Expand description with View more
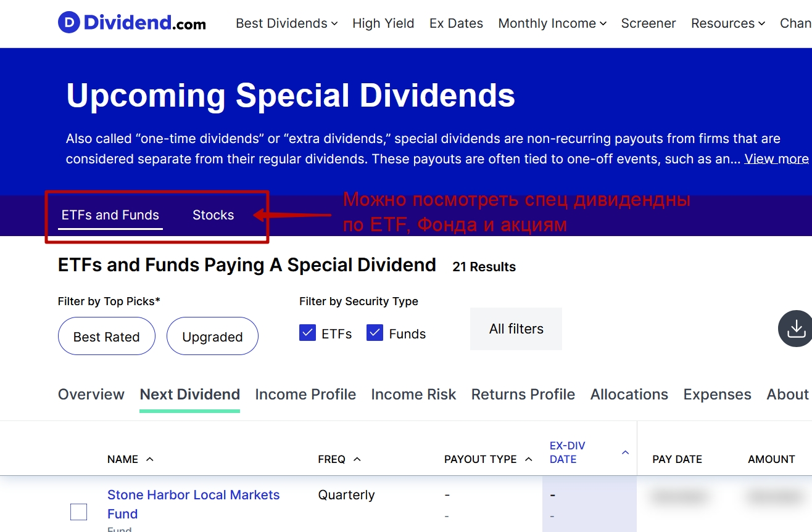 click(x=776, y=159)
